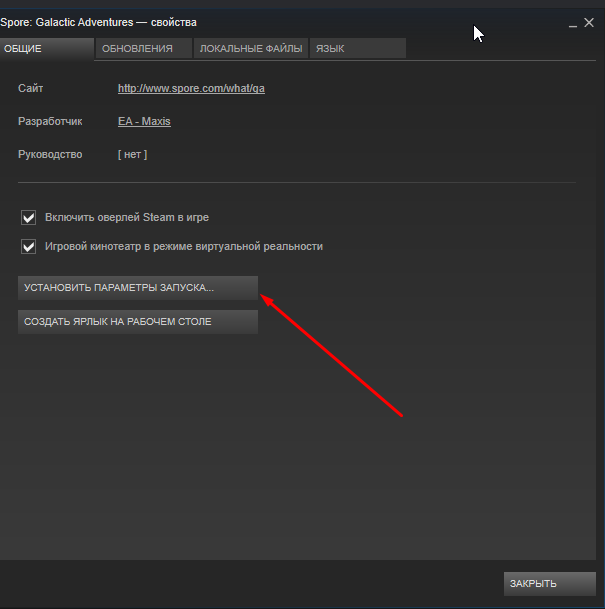Image resolution: width=605 pixels, height=609 pixels.
Task: Click the Spore: Galactic Adventures window title
Action: (98, 23)
